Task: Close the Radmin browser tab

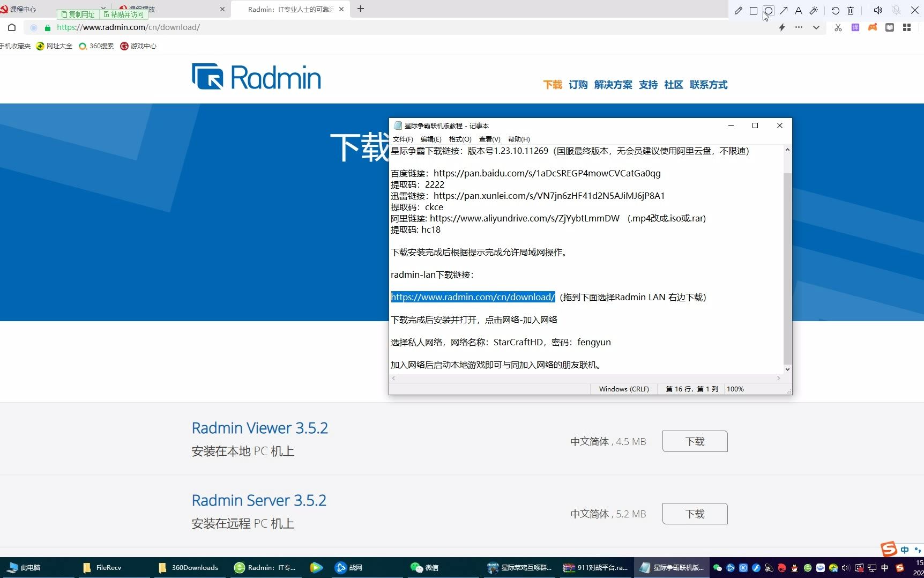Action: [341, 9]
